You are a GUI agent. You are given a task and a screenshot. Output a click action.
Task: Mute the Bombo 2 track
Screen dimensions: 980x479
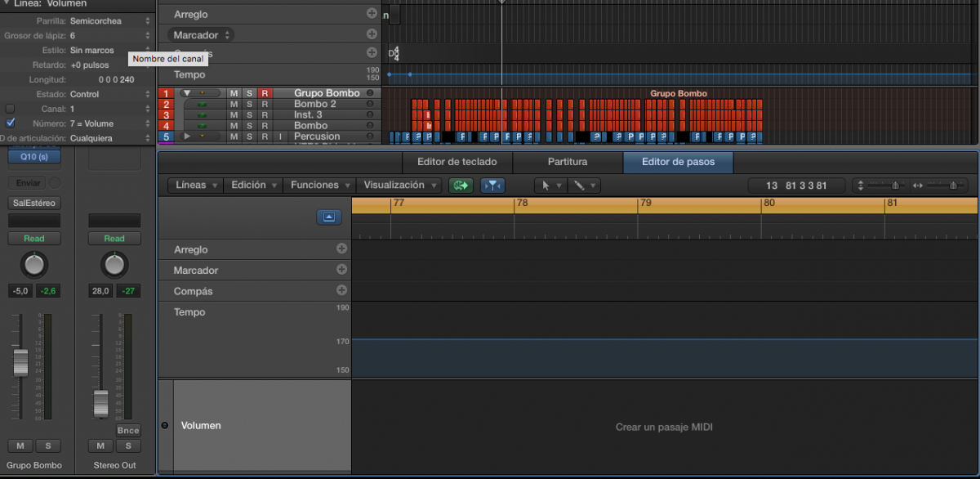click(x=234, y=105)
